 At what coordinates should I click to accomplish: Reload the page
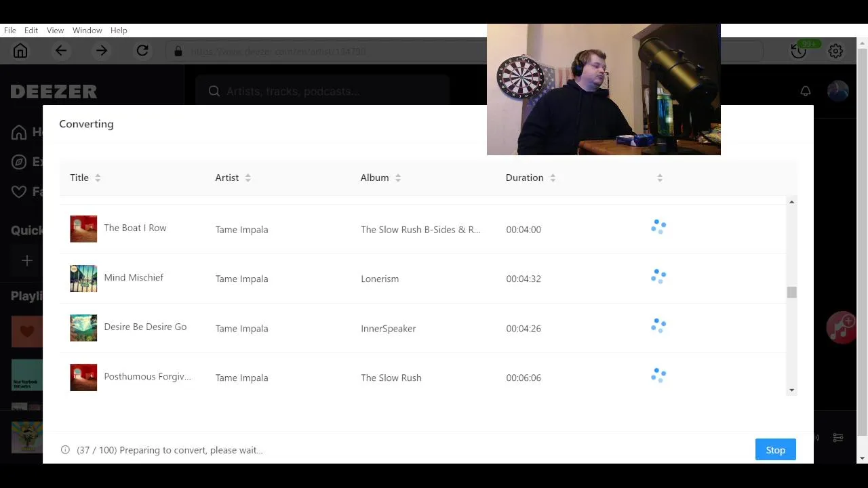coord(142,51)
